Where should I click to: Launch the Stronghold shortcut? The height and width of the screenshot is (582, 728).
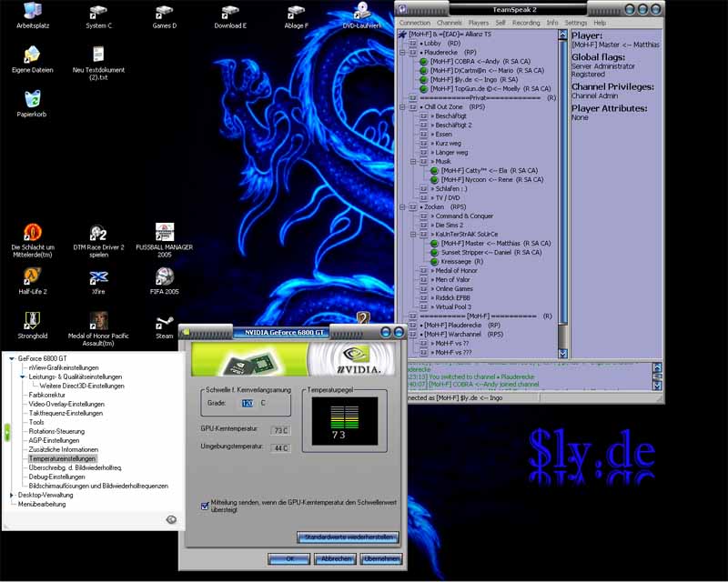pos(32,325)
